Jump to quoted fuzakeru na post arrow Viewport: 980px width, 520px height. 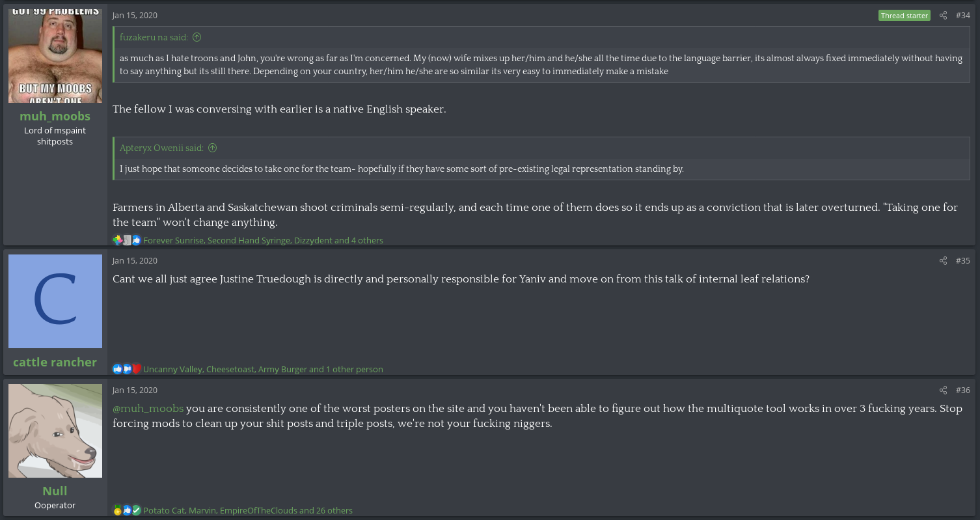pyautogui.click(x=197, y=38)
